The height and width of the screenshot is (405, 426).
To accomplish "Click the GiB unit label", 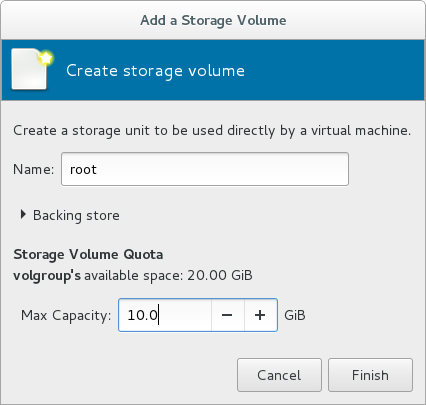I will [x=295, y=315].
